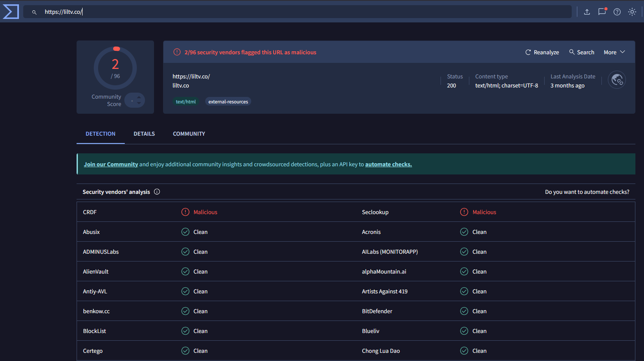
Task: Click the Acronis Clean checkmark icon
Action: point(464,232)
